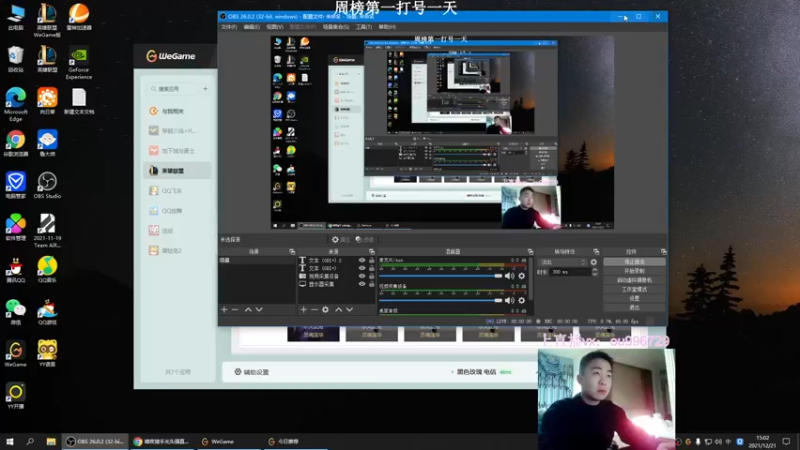800x450 pixels.
Task: Open the 帮助(H) menu in OBS
Action: pos(387,27)
